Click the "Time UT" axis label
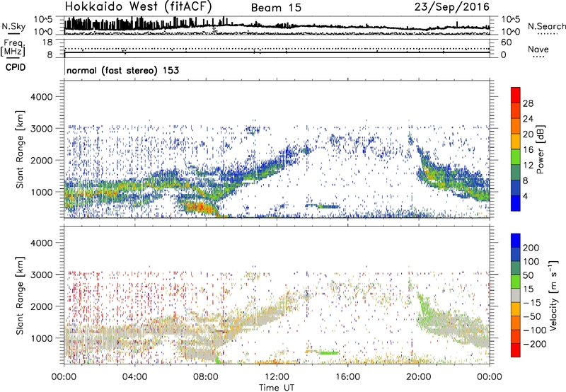 pyautogui.click(x=277, y=388)
